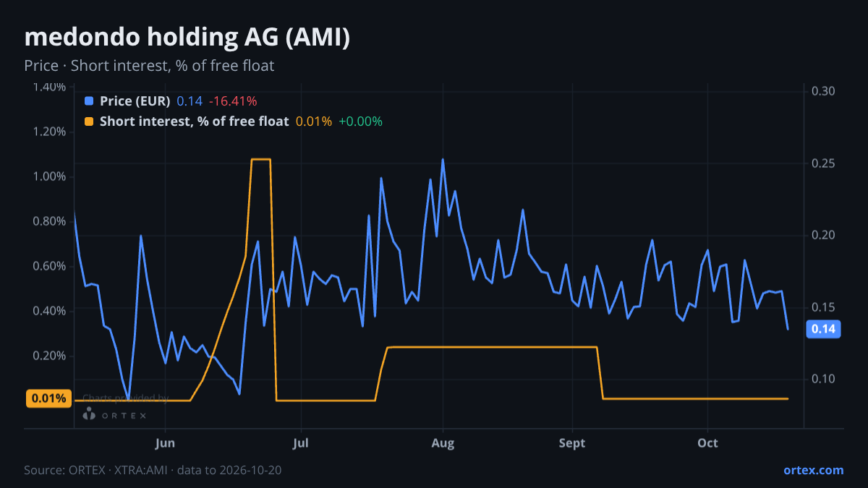
Task: Click the 0.80% left axis label
Action: (50, 221)
